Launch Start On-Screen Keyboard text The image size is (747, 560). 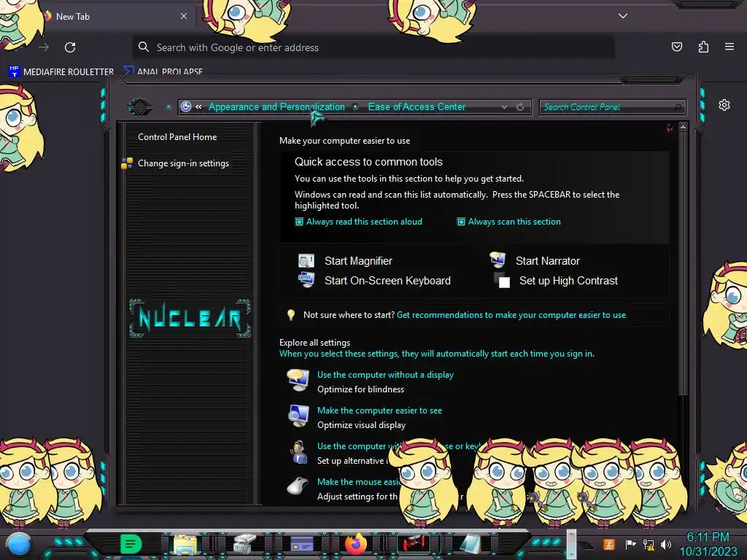387,281
